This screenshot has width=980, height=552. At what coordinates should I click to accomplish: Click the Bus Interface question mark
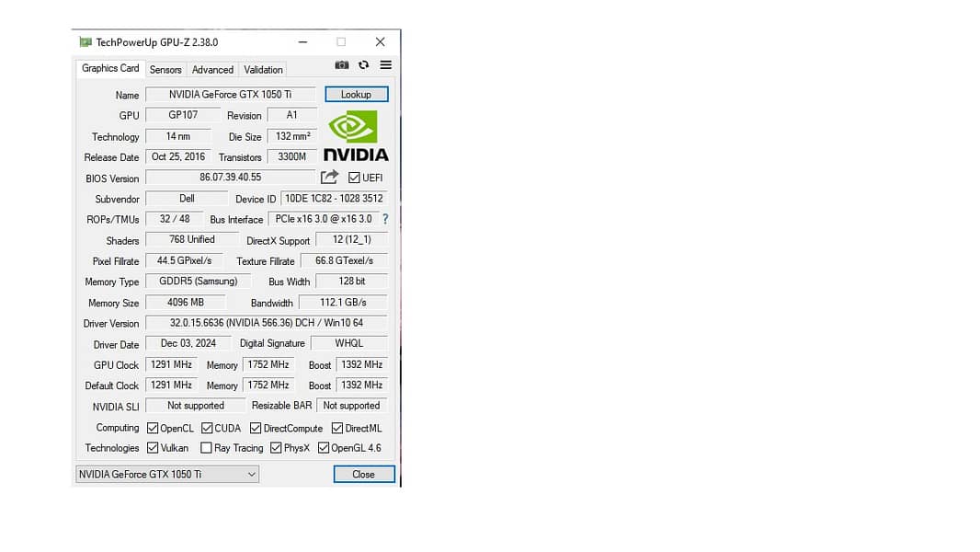point(385,219)
